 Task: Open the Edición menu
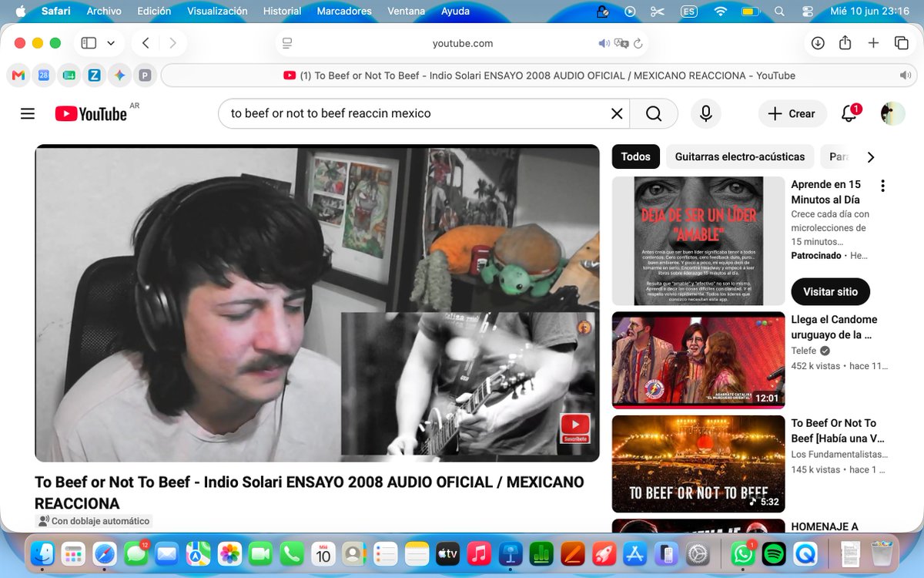[x=154, y=12]
